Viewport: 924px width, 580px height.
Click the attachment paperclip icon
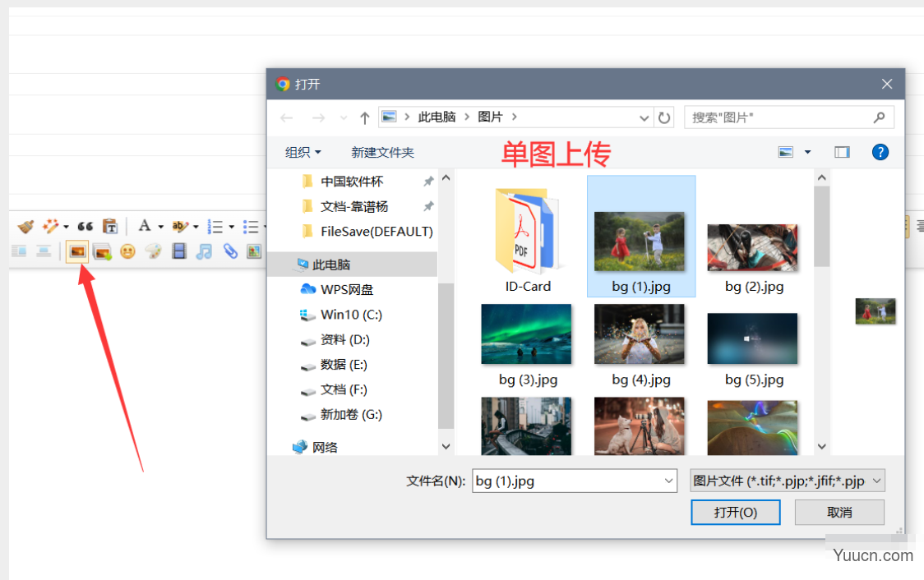click(x=230, y=252)
